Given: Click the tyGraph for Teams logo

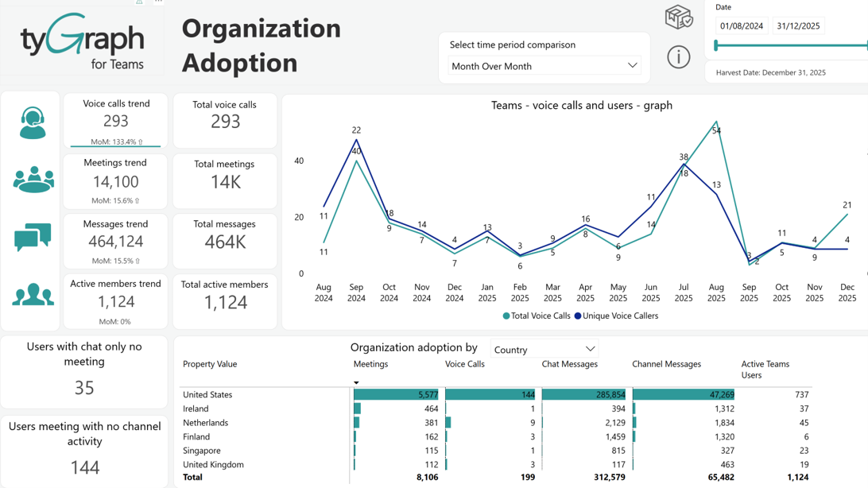Looking at the screenshot, I should [82, 41].
